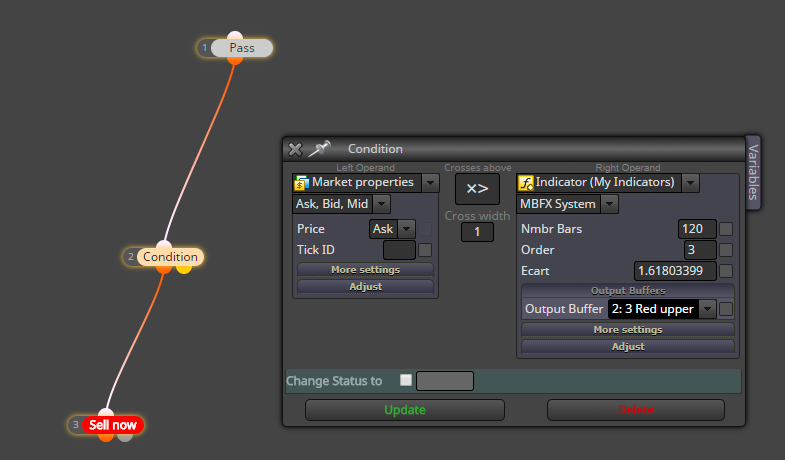Click the top input connector of Pass node

(235, 36)
